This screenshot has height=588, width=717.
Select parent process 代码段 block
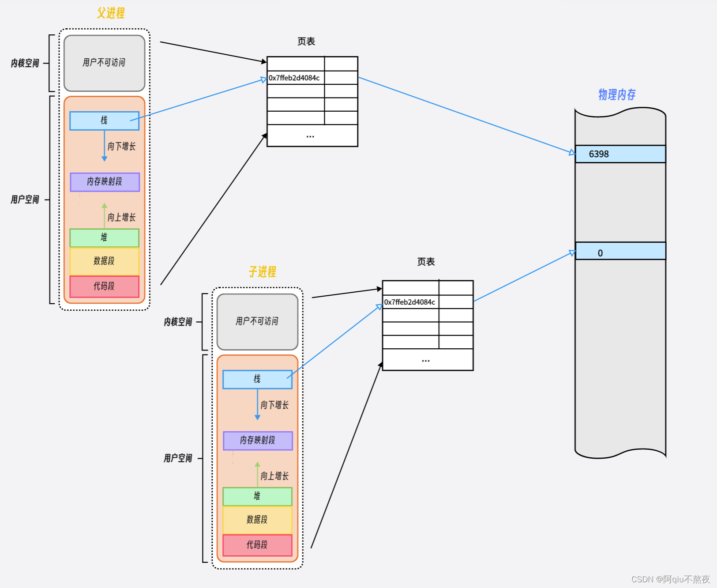[x=104, y=286]
